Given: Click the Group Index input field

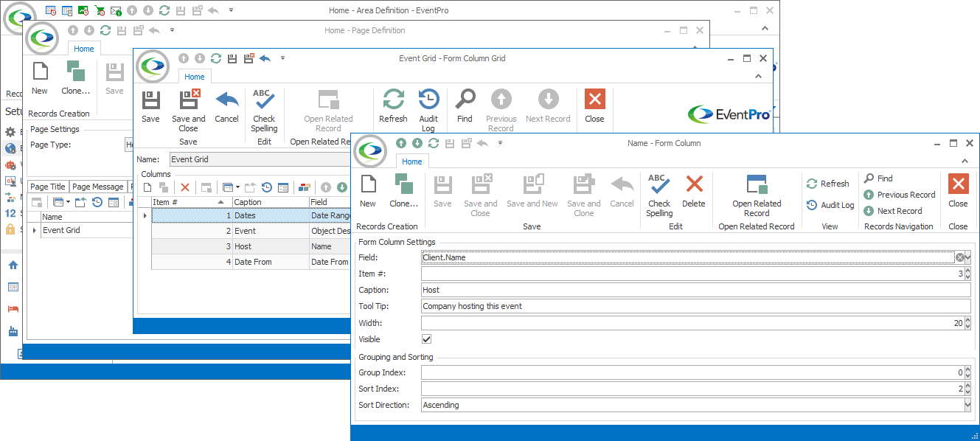Looking at the screenshot, I should 696,372.
